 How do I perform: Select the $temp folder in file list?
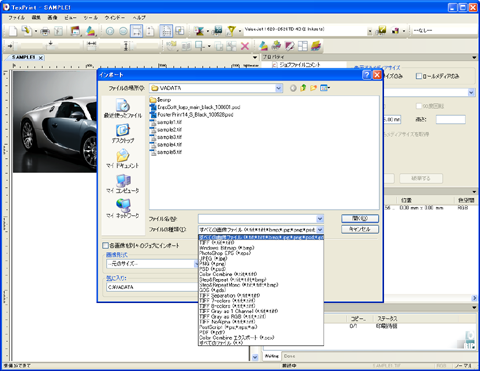point(161,100)
